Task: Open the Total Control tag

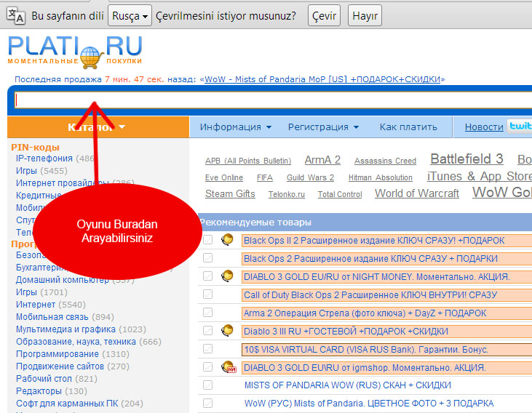Action: click(340, 194)
